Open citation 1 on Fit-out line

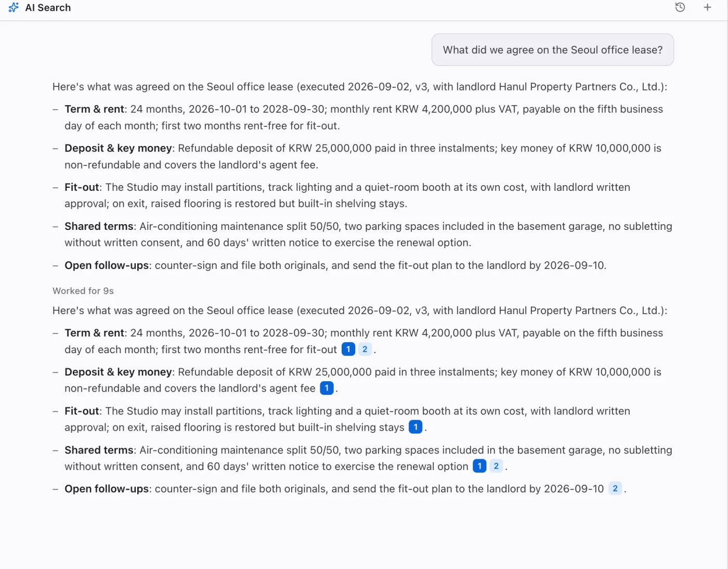click(415, 427)
